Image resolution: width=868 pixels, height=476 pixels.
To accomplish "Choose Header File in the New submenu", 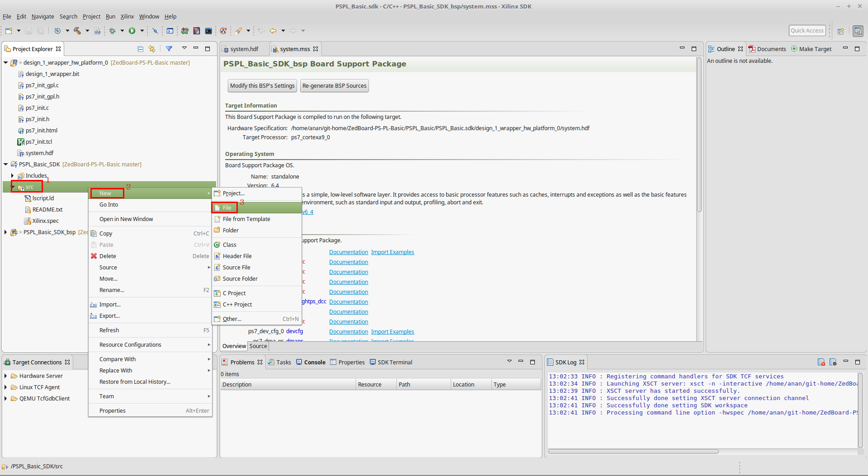I will tap(257, 256).
